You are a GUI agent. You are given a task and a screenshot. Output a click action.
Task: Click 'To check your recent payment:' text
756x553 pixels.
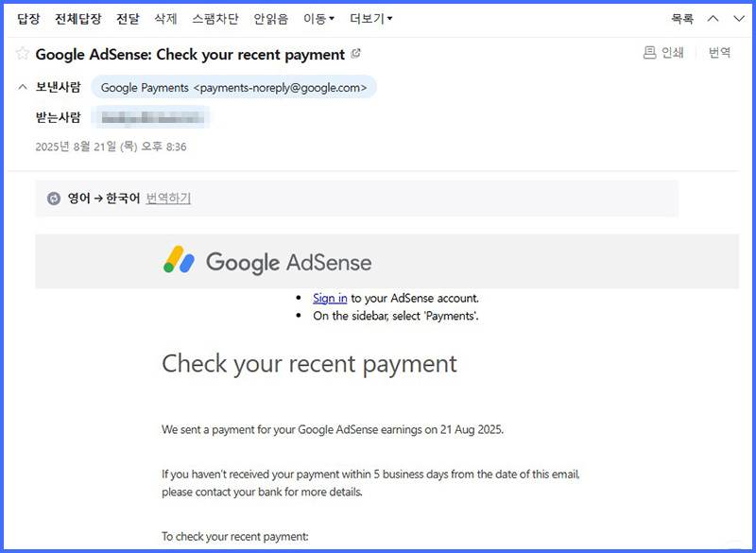[234, 537]
